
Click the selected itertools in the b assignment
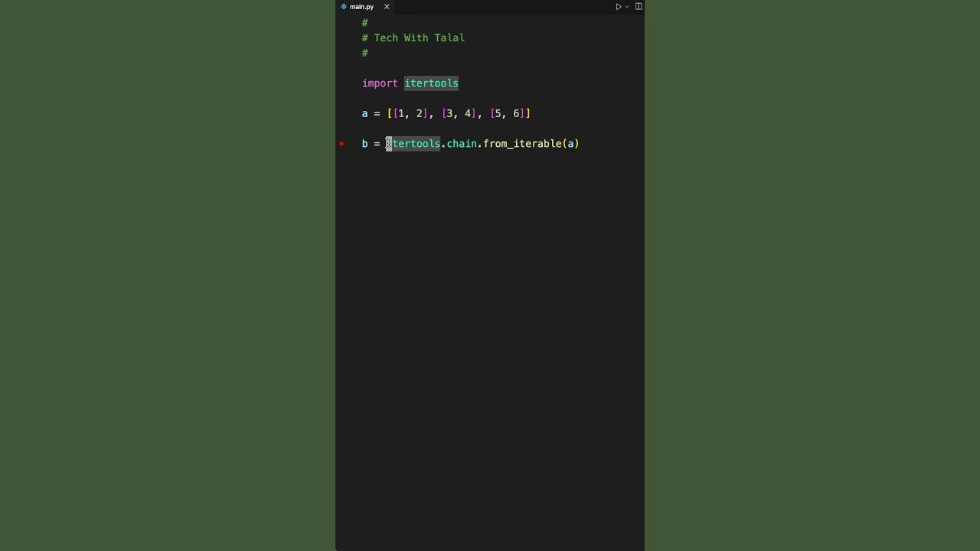click(x=413, y=144)
